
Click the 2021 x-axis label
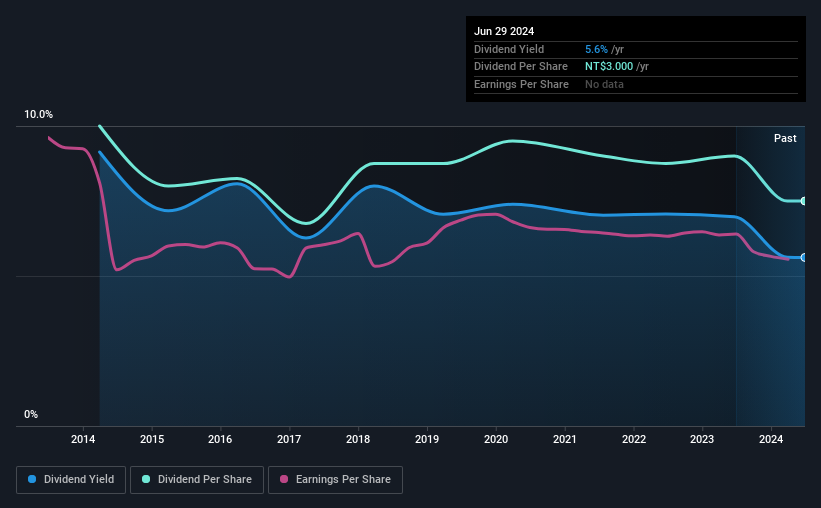point(564,439)
